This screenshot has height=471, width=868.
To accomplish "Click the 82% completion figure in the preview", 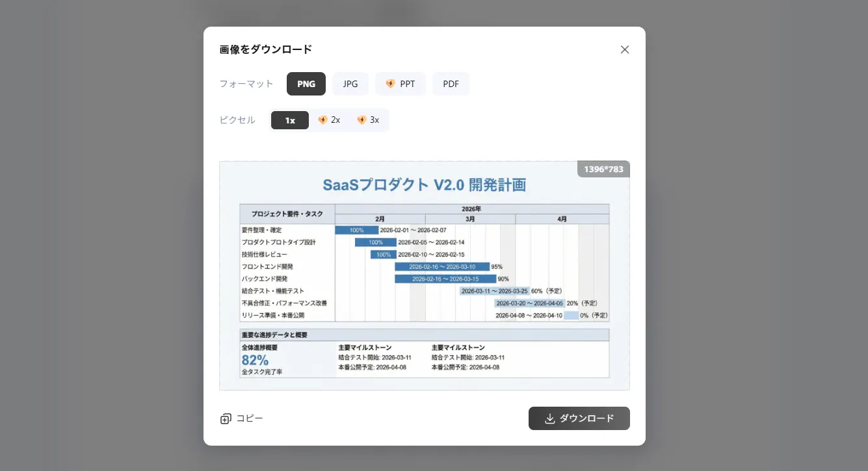I will [x=255, y=361].
